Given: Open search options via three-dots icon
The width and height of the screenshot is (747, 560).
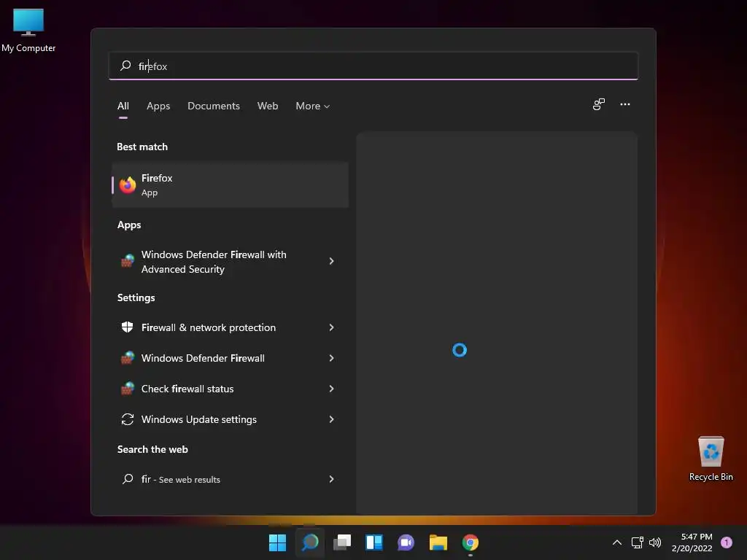Looking at the screenshot, I should tap(625, 104).
